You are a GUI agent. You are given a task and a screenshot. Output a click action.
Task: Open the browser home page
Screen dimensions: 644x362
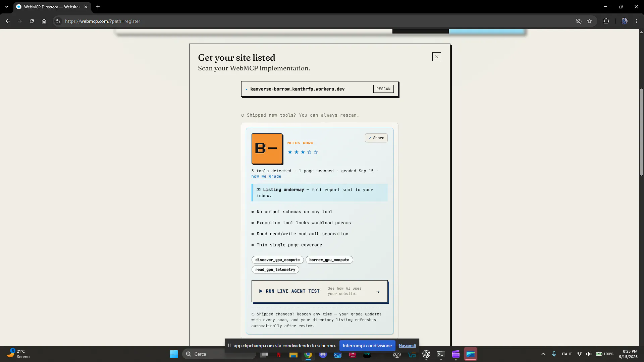pyautogui.click(x=44, y=21)
